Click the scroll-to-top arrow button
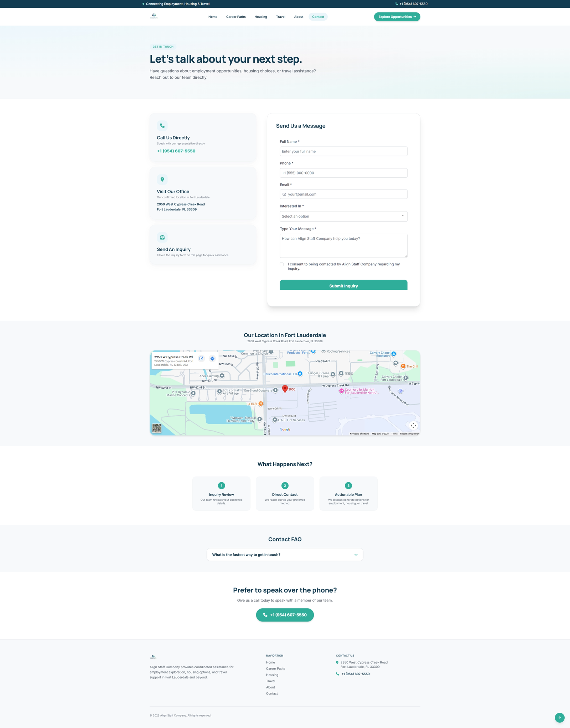Viewport: 570px width, 728px height. (x=560, y=718)
